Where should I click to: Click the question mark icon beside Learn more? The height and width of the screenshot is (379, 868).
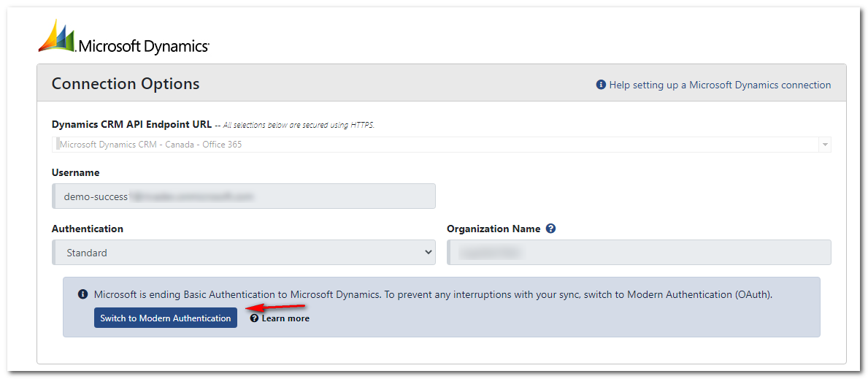(x=254, y=318)
